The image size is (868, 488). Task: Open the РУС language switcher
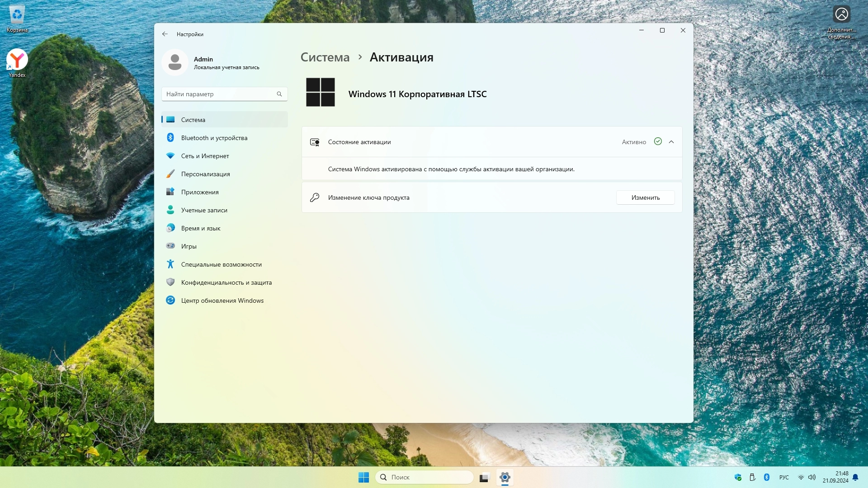tap(784, 477)
